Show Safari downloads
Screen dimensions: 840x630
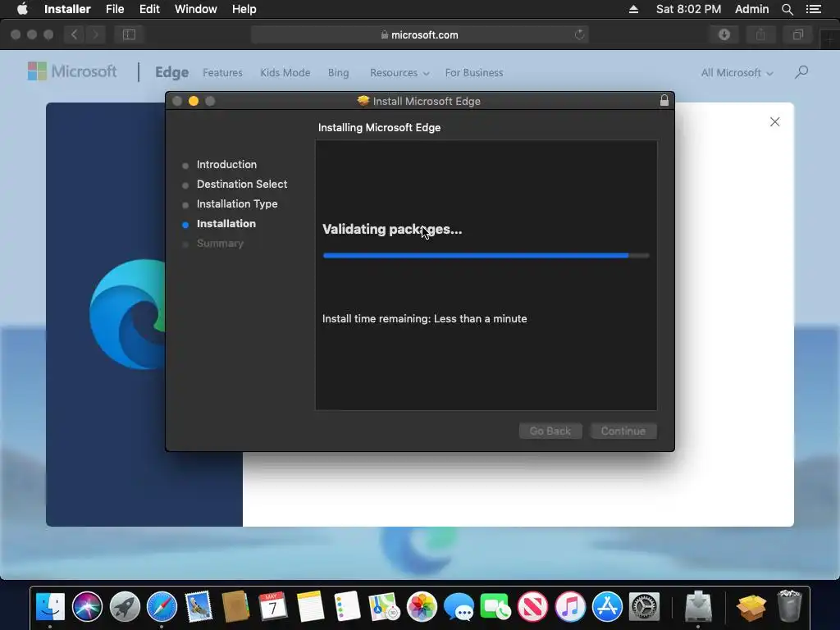pos(724,34)
